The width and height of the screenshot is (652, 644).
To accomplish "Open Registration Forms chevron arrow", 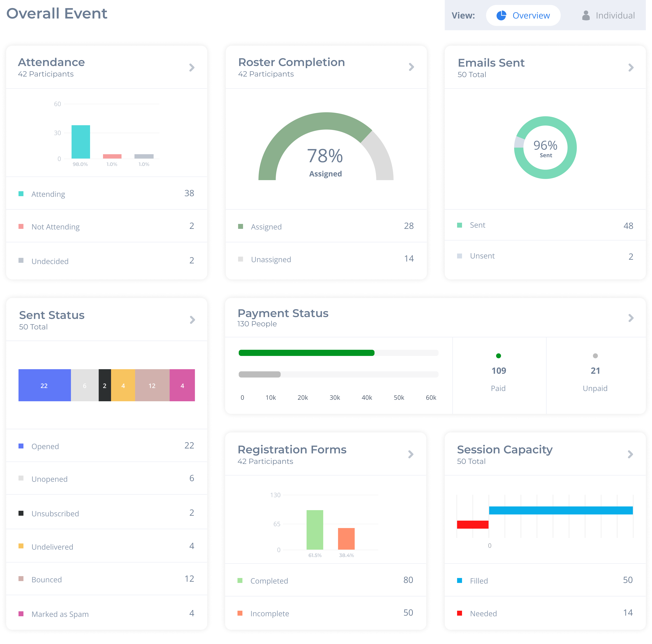I will pos(410,454).
